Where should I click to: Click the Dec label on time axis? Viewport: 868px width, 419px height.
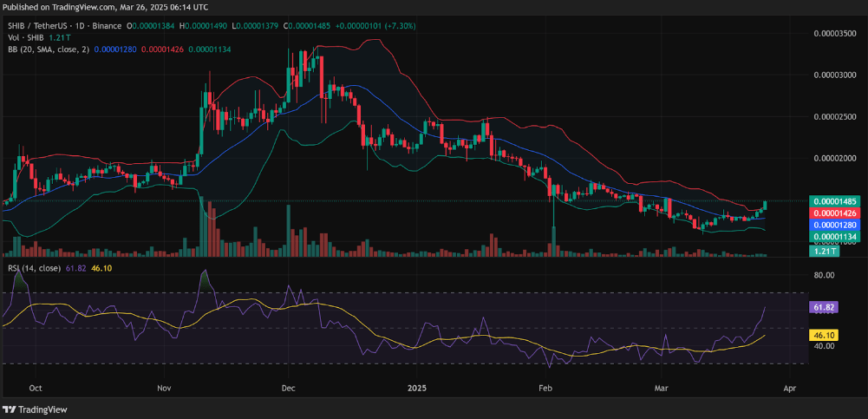[289, 390]
